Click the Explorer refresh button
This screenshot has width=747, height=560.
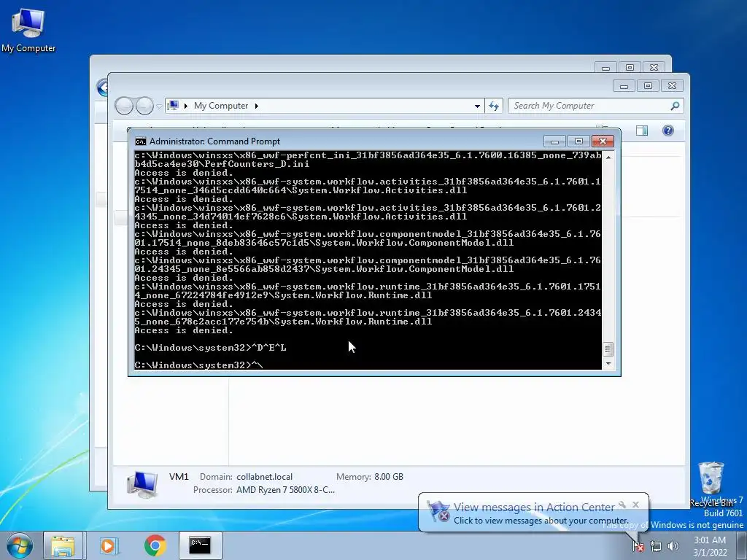[x=494, y=106]
